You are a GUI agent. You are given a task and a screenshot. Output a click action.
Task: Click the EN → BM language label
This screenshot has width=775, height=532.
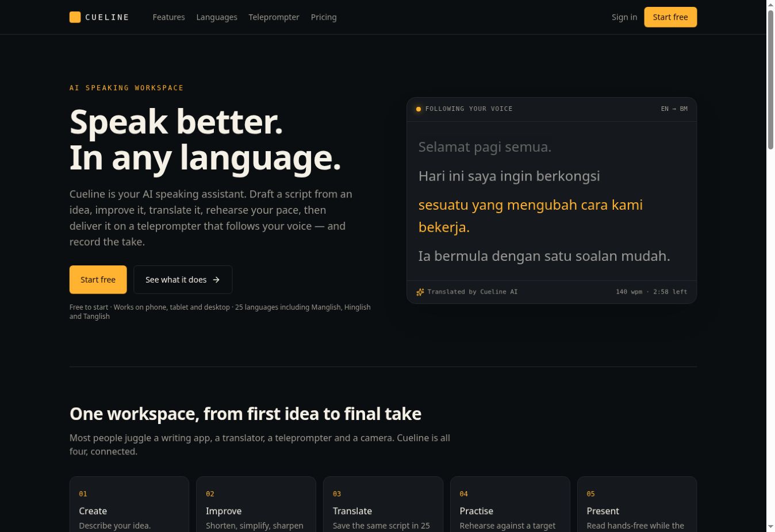coord(674,109)
